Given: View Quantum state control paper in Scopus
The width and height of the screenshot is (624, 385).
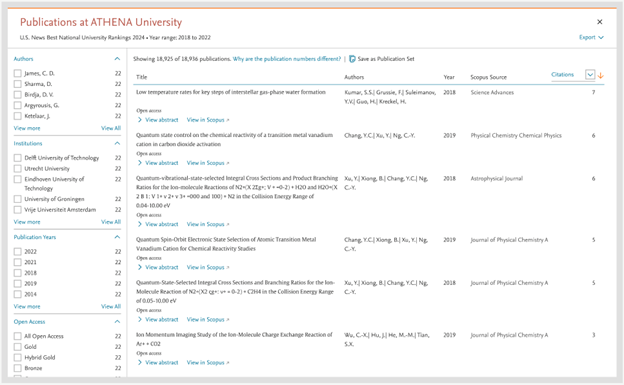Looking at the screenshot, I should [x=208, y=163].
